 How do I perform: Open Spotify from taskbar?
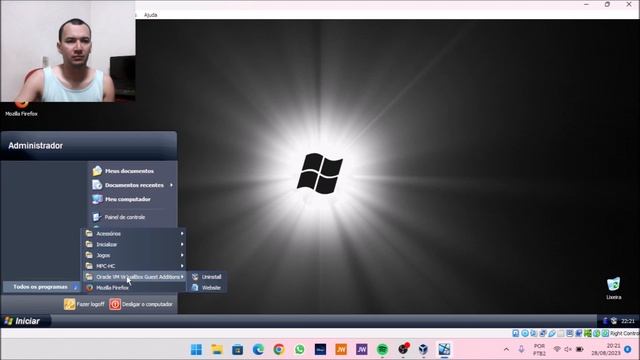tap(382, 349)
